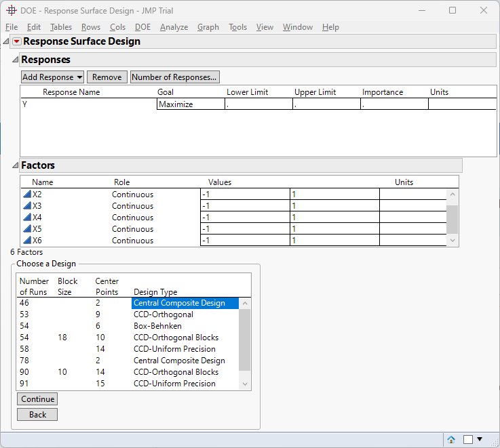Screen dimensions: 500x448
Task: Click the low value -1 for factor X5
Action: point(245,228)
